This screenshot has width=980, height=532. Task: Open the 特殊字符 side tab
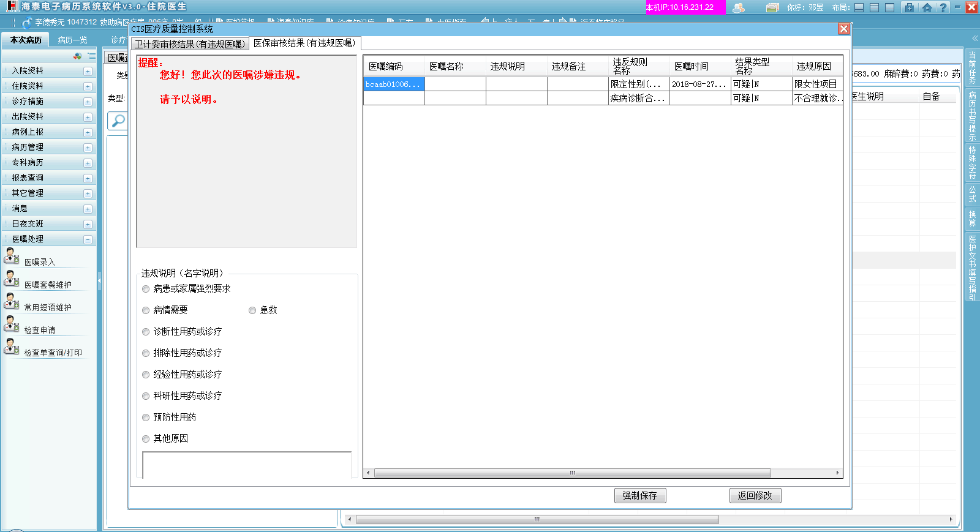[x=972, y=163]
